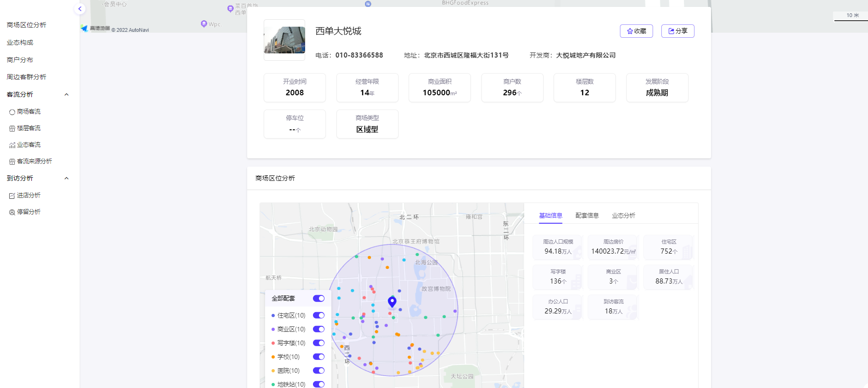Toggle 地铁站(10) switch off
868x388 pixels.
pyautogui.click(x=318, y=384)
